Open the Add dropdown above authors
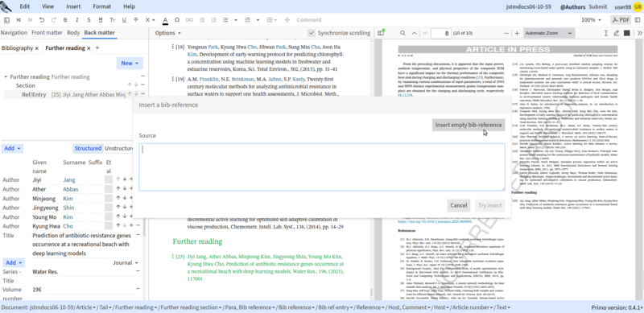The height and width of the screenshot is (313, 644). pos(12,148)
